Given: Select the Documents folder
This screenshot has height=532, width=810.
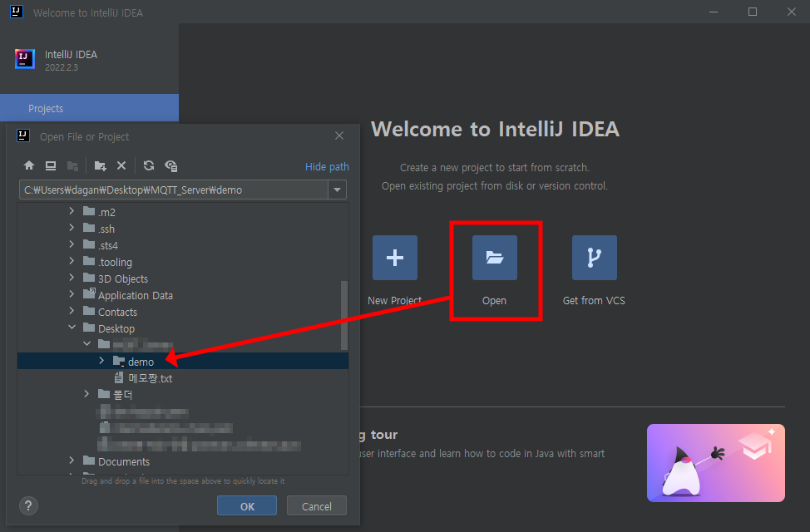Looking at the screenshot, I should pyautogui.click(x=116, y=461).
